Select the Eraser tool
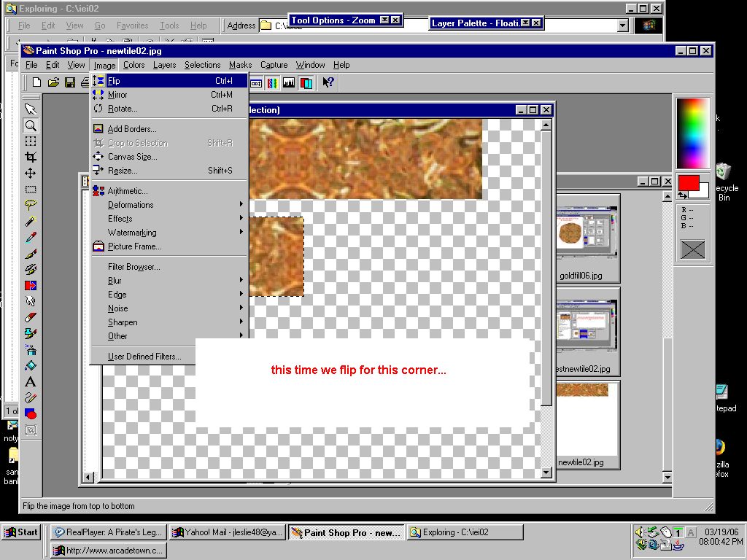This screenshot has height=560, width=747. click(31, 318)
